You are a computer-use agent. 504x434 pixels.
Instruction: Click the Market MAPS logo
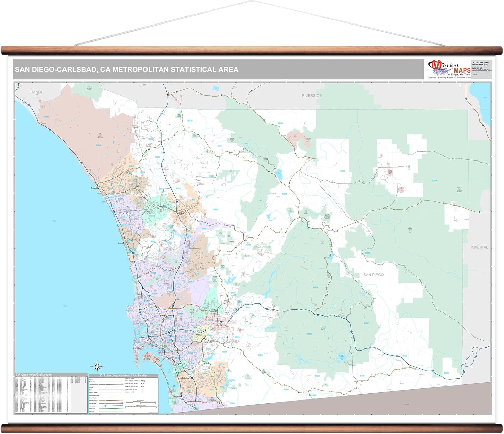click(449, 69)
